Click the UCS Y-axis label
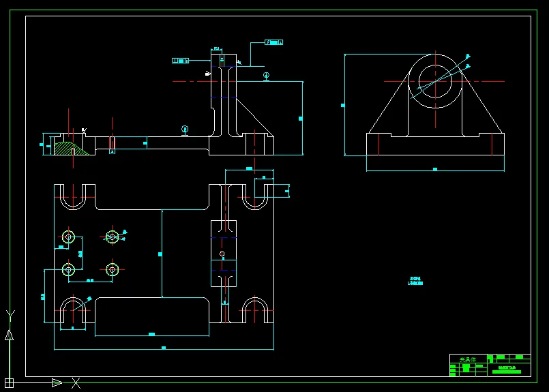Image resolution: width=549 pixels, height=392 pixels. 11,316
